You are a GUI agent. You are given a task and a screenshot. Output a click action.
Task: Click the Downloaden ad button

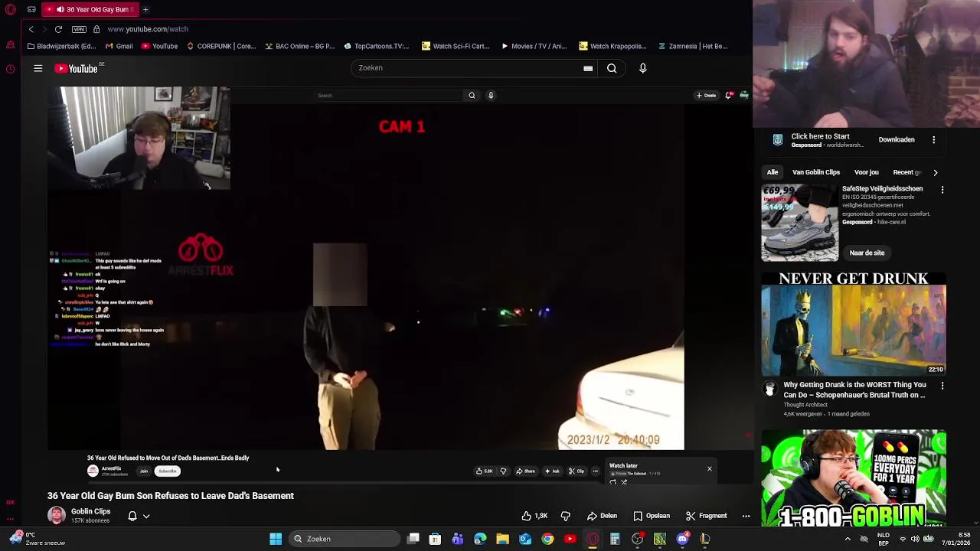point(897,140)
